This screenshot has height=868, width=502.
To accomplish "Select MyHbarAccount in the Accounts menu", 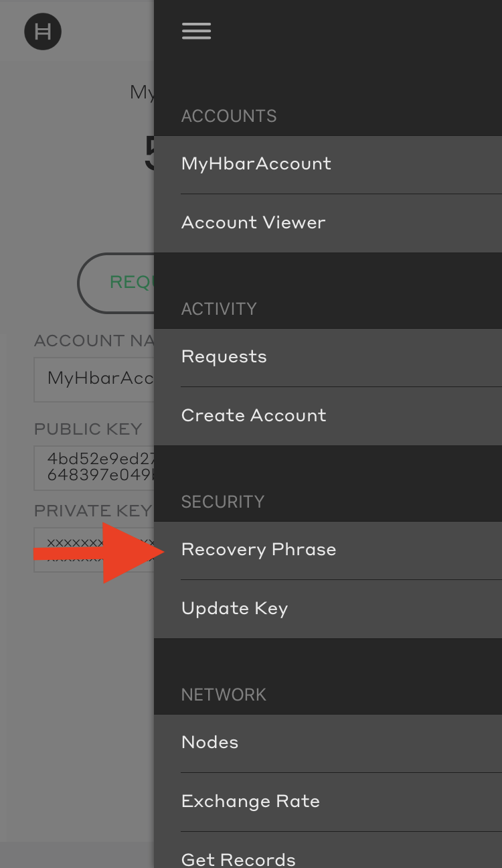I will pos(256,164).
